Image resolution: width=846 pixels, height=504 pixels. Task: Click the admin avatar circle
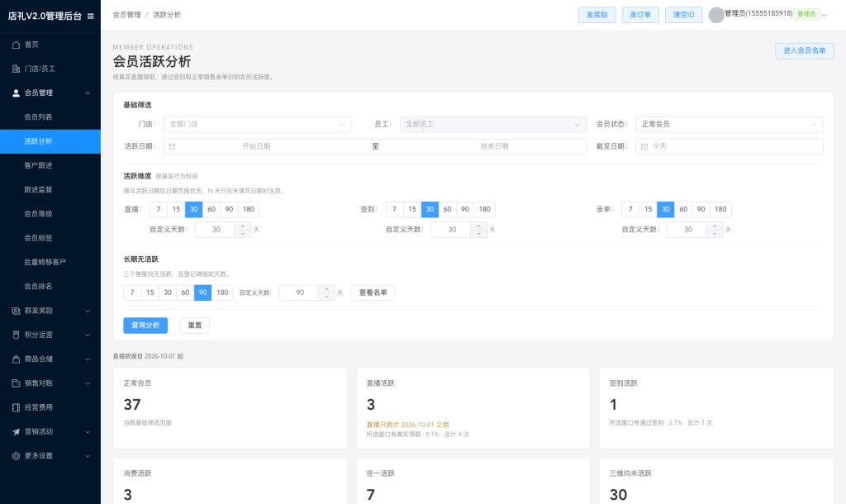tap(716, 15)
